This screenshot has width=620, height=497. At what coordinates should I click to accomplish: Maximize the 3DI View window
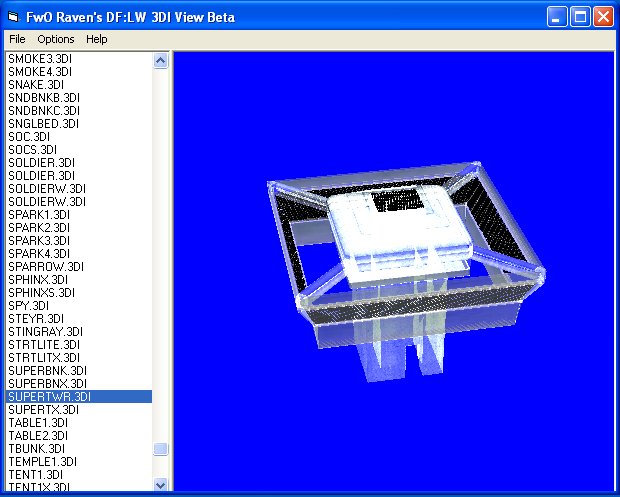[x=580, y=16]
